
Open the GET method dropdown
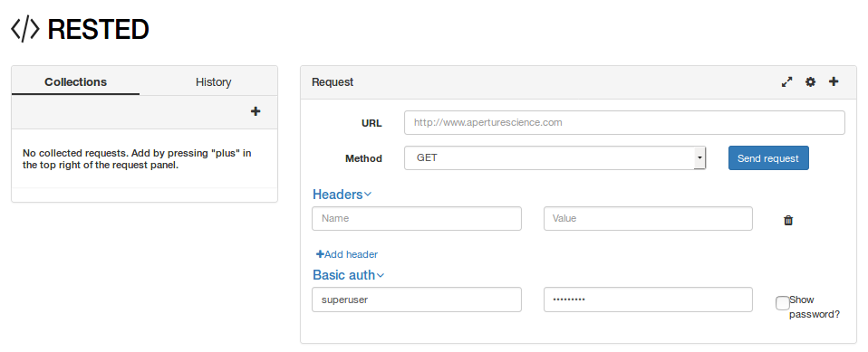pyautogui.click(x=555, y=158)
